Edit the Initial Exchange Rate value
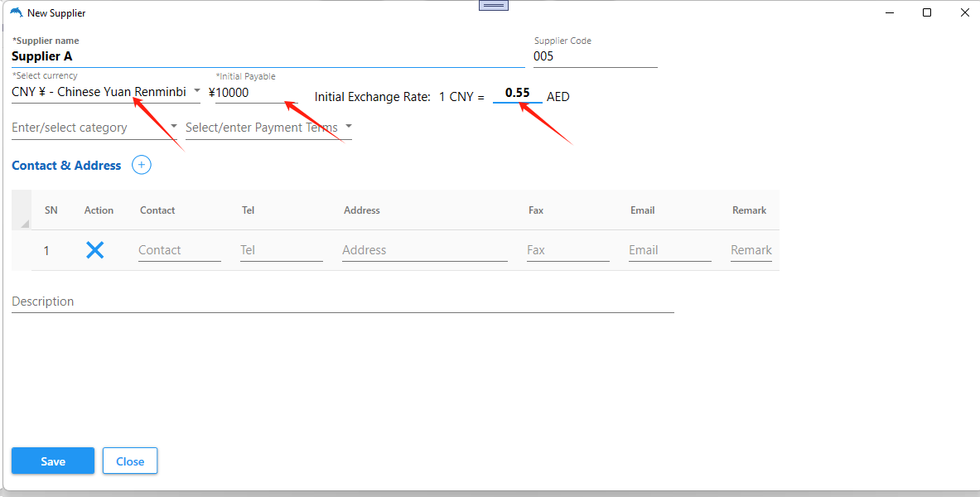The height and width of the screenshot is (497, 980). (517, 93)
